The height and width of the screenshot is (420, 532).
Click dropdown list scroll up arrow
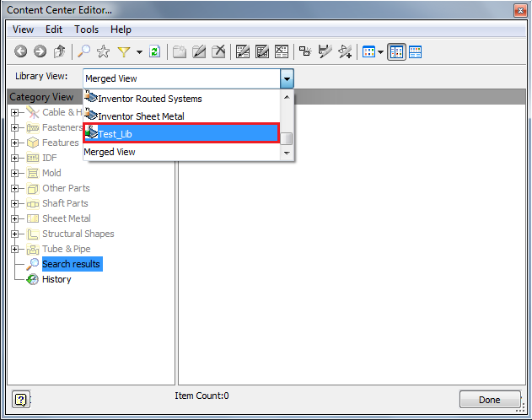click(287, 97)
